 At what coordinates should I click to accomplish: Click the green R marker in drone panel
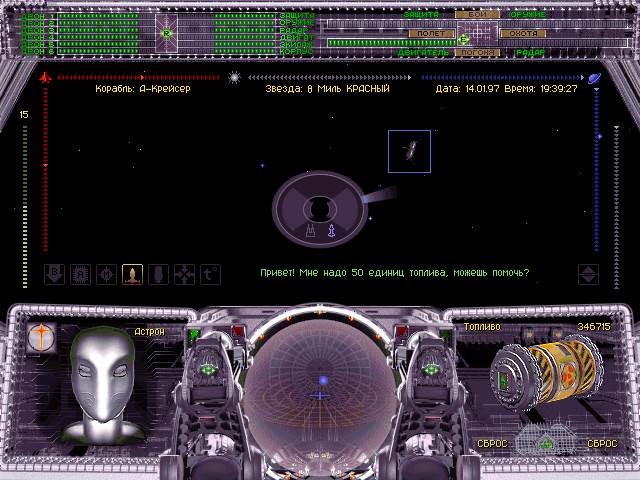point(166,33)
